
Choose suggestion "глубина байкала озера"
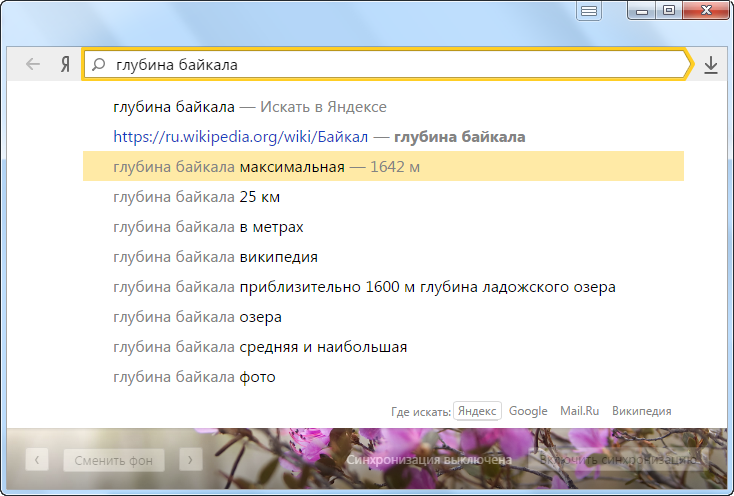pos(383,317)
